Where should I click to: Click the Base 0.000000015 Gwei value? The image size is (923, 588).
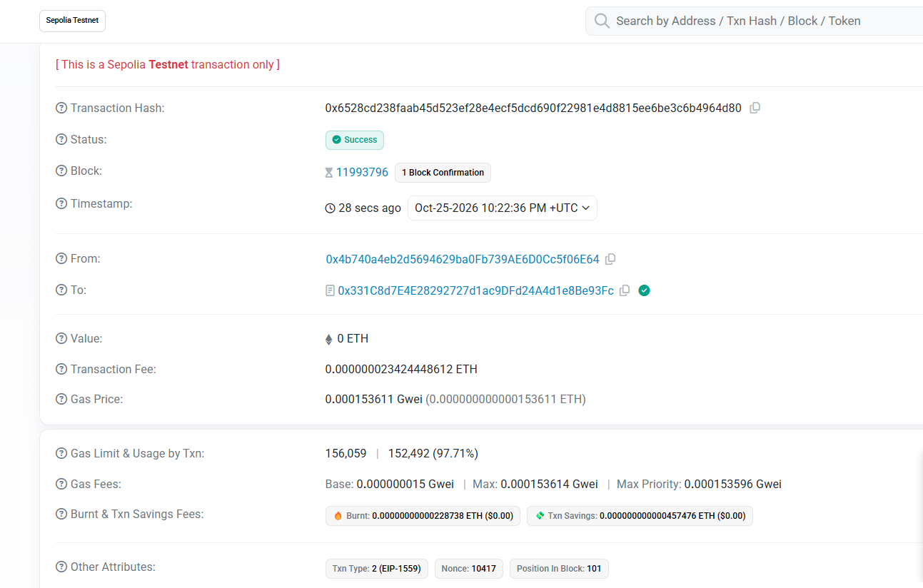point(405,485)
